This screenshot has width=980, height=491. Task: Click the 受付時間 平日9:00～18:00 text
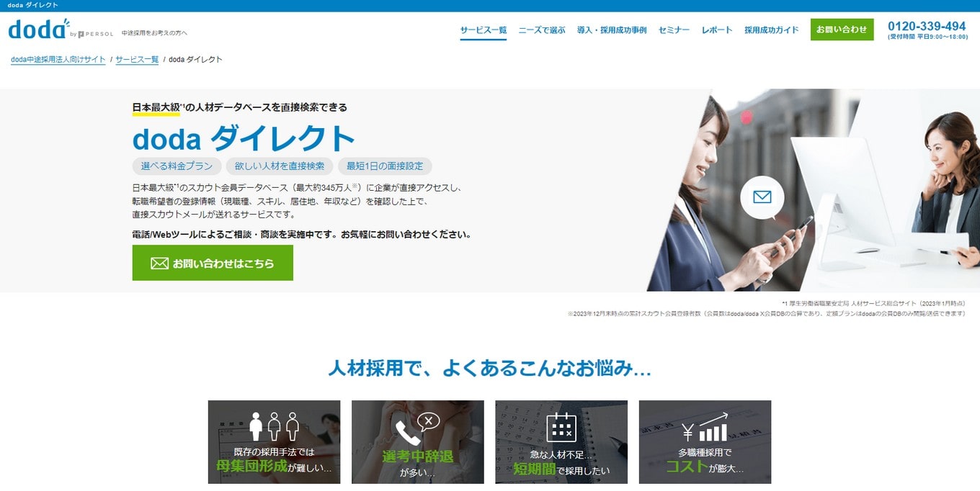point(928,37)
